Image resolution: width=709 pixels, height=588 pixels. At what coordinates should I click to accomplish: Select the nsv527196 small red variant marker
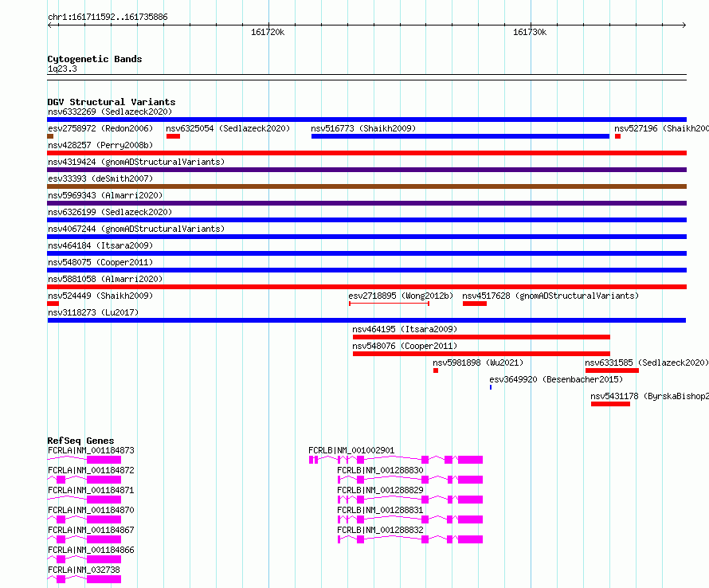coord(617,136)
